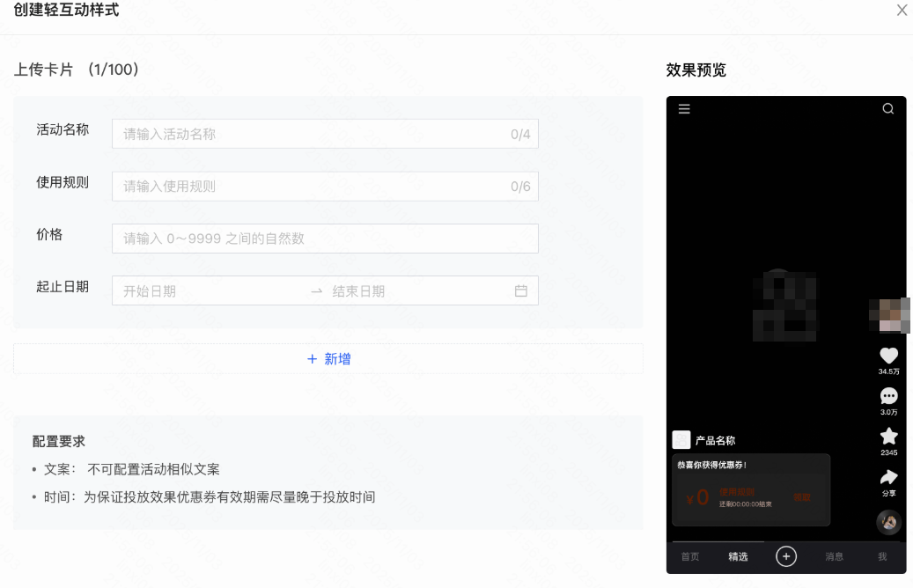The image size is (913, 588).
Task: Switch to 消息 tab in preview
Action: pyautogui.click(x=834, y=556)
